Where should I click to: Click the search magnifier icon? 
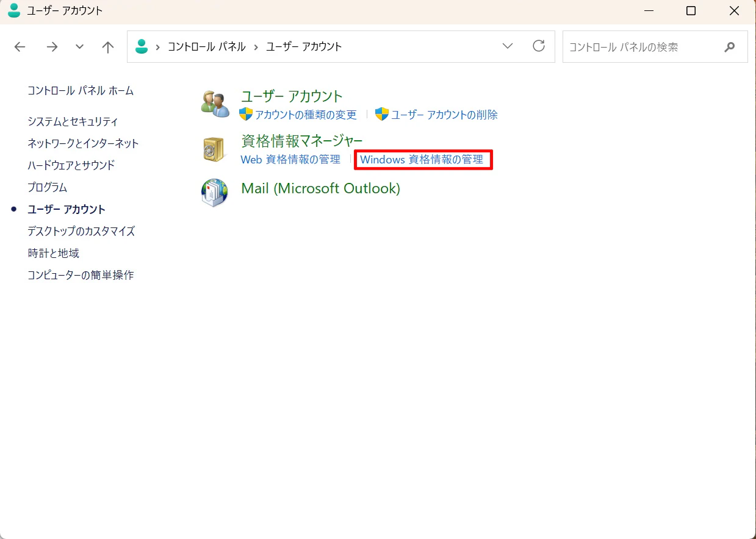tap(730, 47)
